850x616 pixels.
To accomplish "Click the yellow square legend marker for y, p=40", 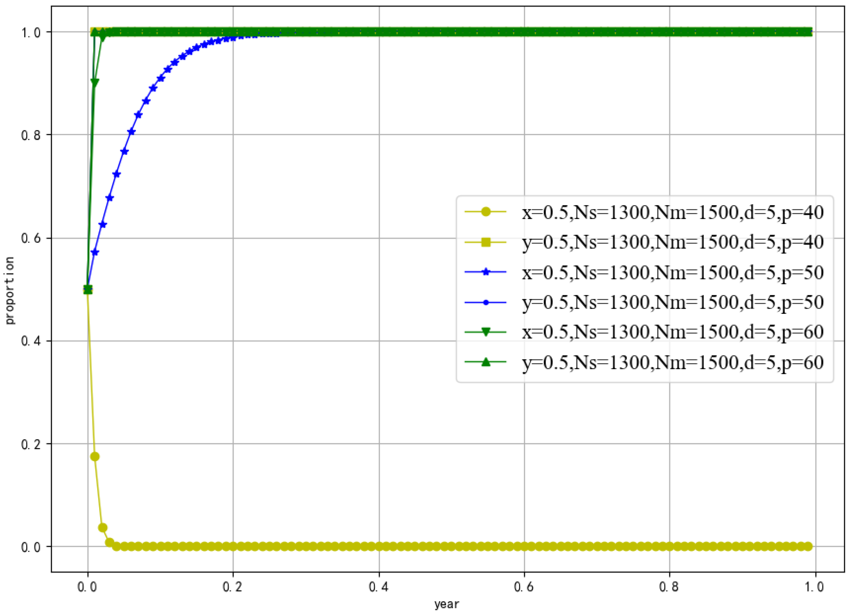I will [486, 242].
